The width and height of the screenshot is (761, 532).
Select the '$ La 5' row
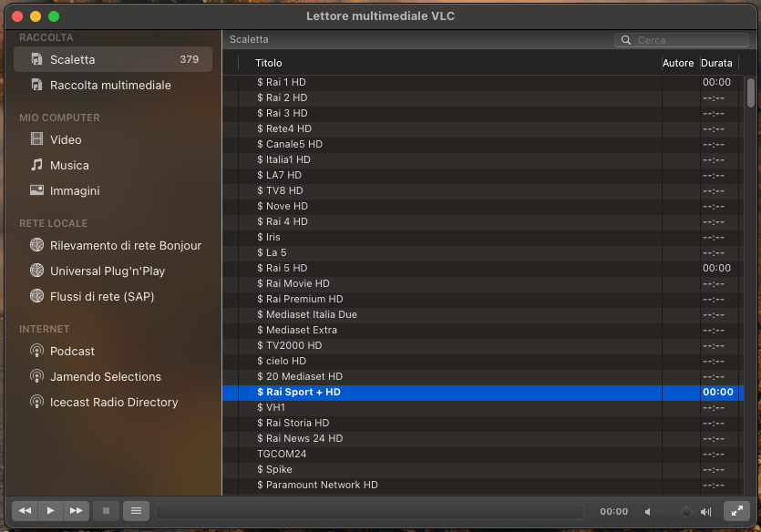(483, 253)
